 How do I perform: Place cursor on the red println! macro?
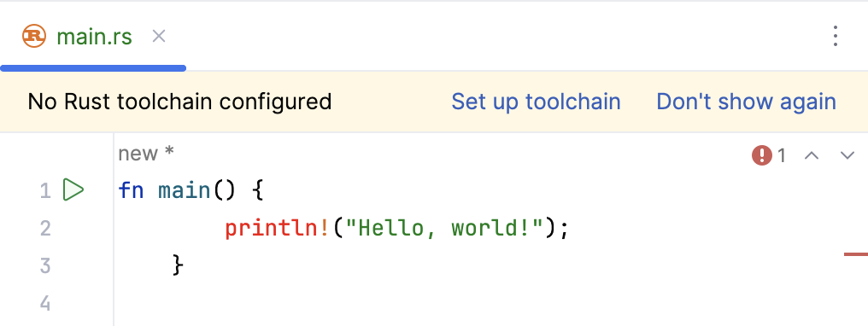click(x=279, y=228)
